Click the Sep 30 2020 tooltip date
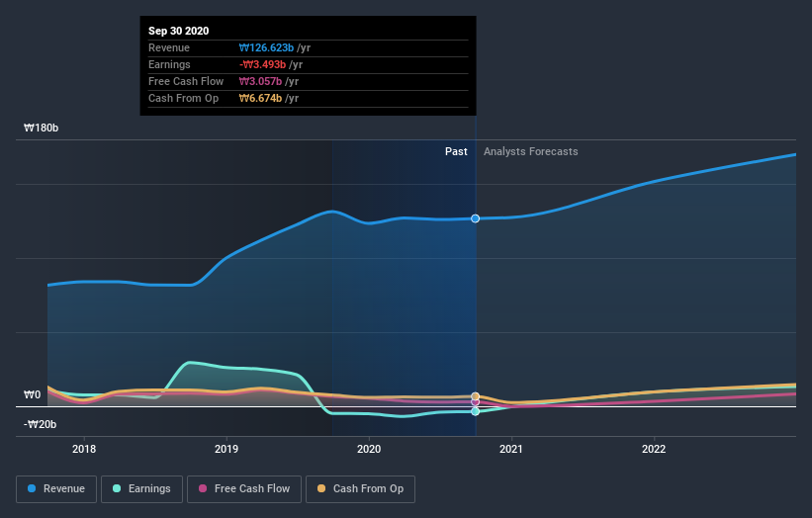This screenshot has width=812, height=518. (179, 31)
